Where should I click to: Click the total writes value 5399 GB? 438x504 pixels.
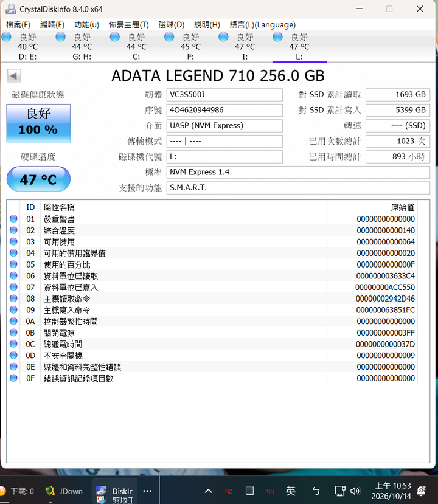tap(398, 110)
